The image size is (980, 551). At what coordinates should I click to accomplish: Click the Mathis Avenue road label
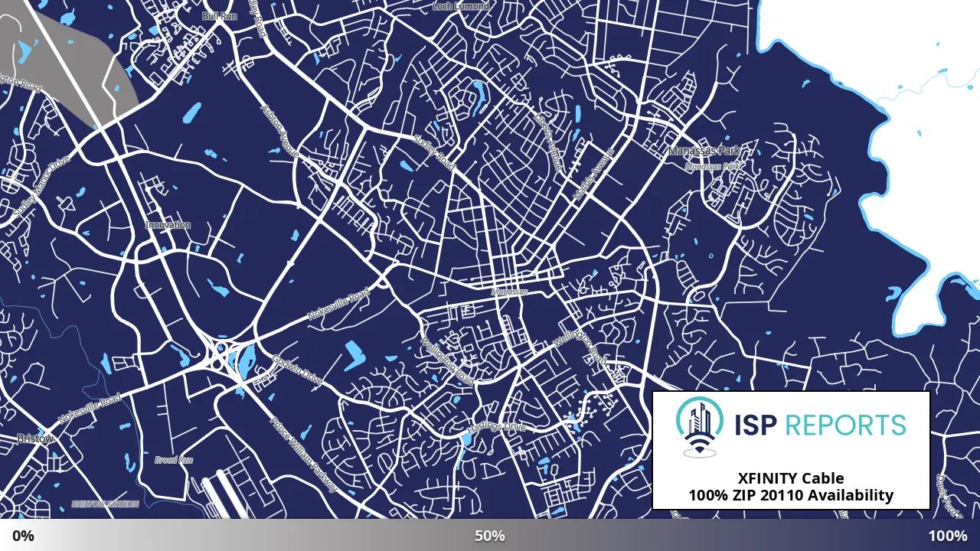coord(593,174)
